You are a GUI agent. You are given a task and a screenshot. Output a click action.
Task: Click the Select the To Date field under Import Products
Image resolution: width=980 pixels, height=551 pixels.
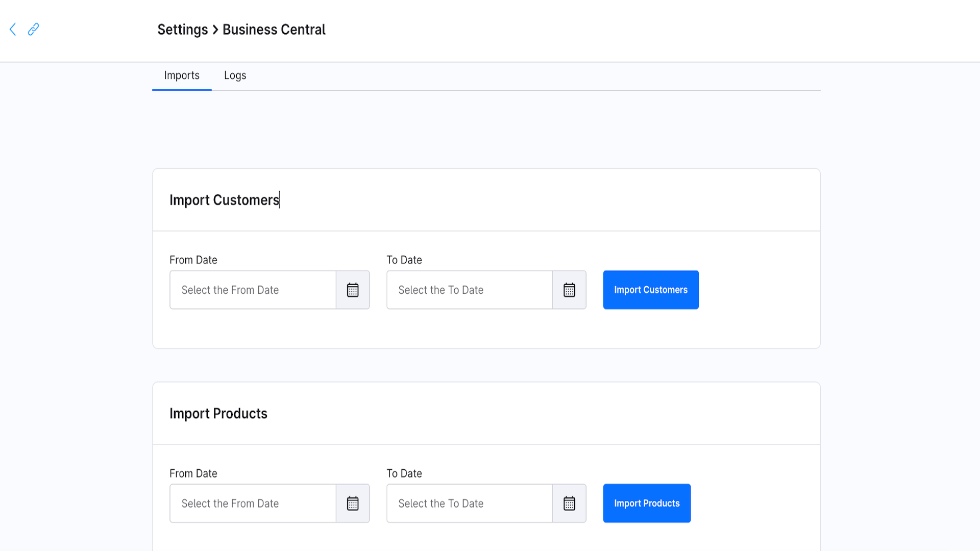469,503
